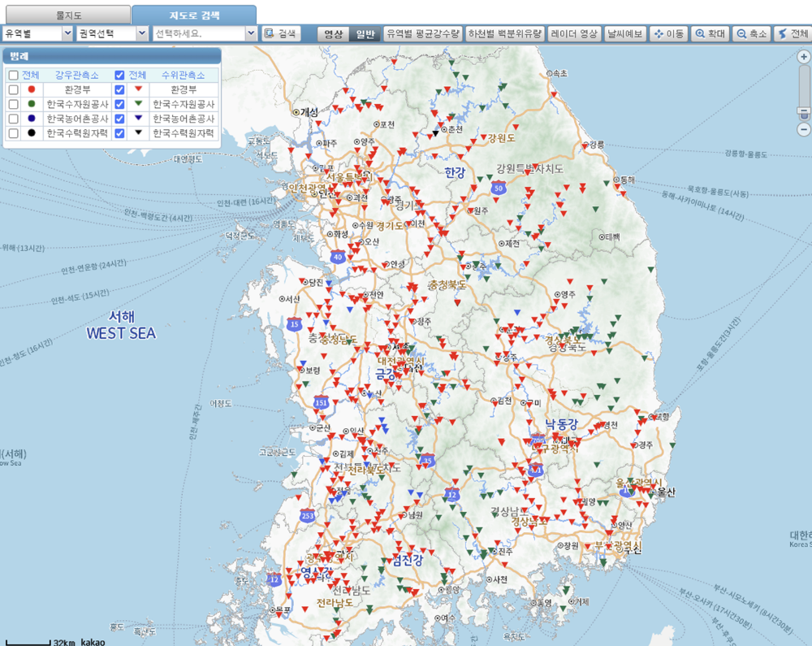Click the highway 15 shield on map

(x=294, y=325)
